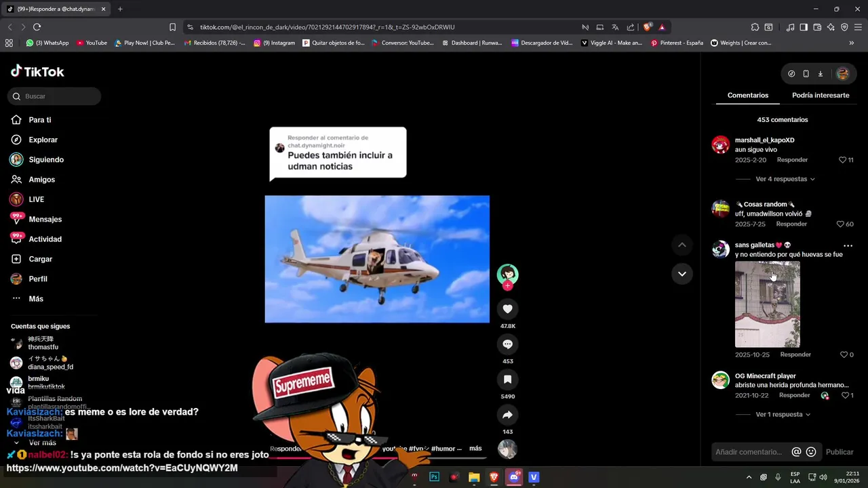The width and height of the screenshot is (868, 488).
Task: Reply to marshall_el_kapoXD's comment
Action: [792, 160]
